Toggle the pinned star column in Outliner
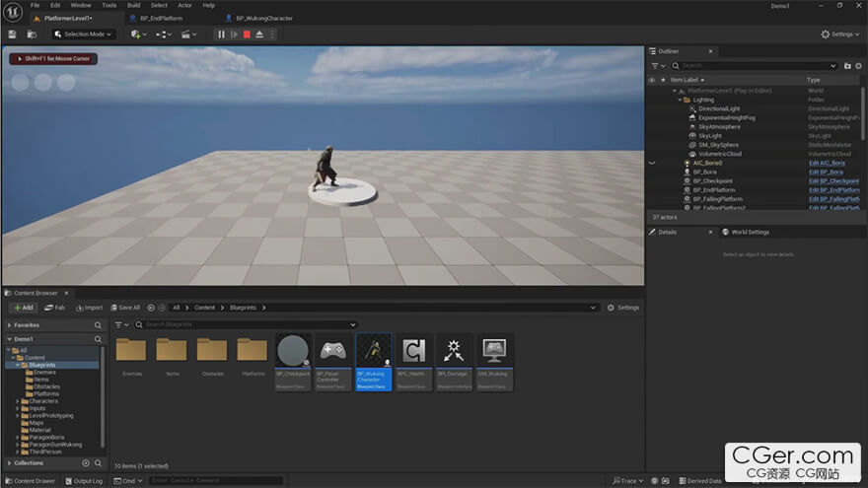The image size is (868, 488). [x=663, y=80]
